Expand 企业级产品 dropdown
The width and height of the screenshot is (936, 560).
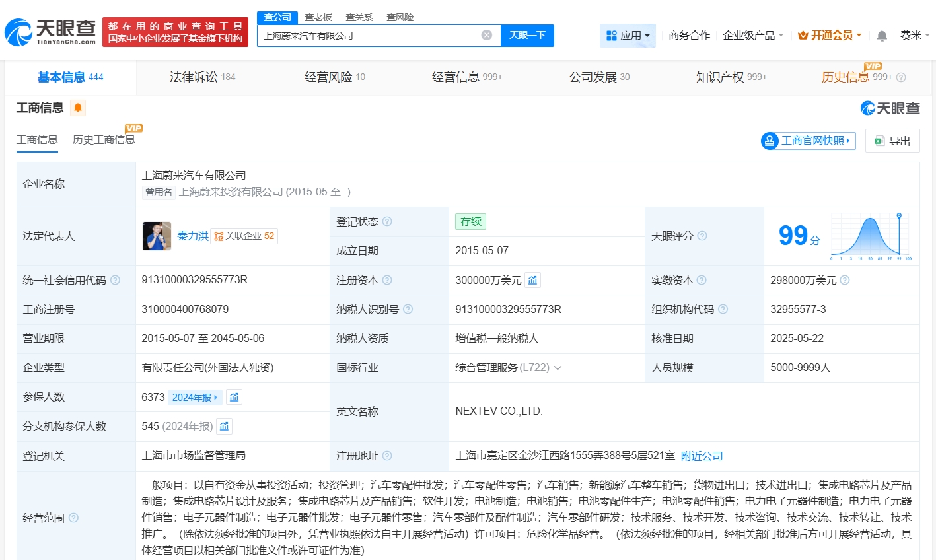(753, 36)
